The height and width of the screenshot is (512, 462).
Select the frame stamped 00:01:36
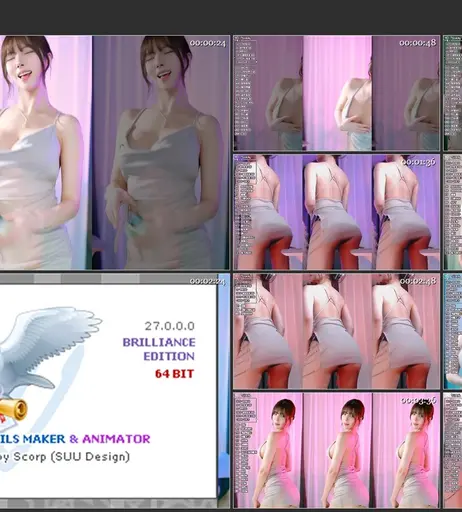(x=337, y=212)
